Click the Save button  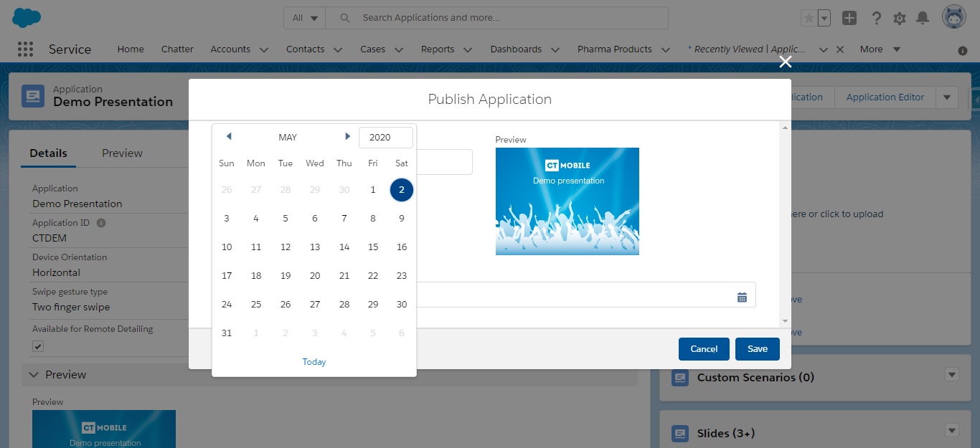[757, 349]
